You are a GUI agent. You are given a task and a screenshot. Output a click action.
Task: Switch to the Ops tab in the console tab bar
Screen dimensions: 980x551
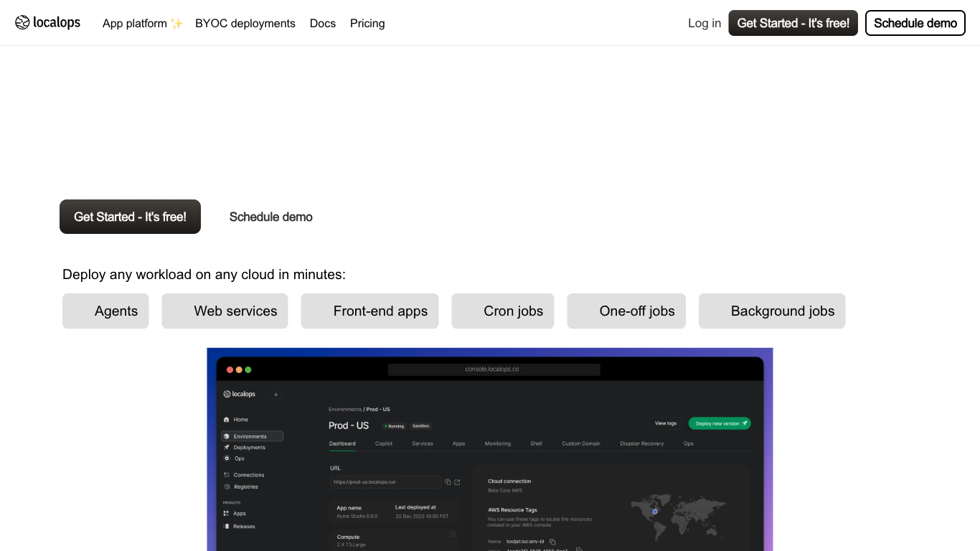689,443
